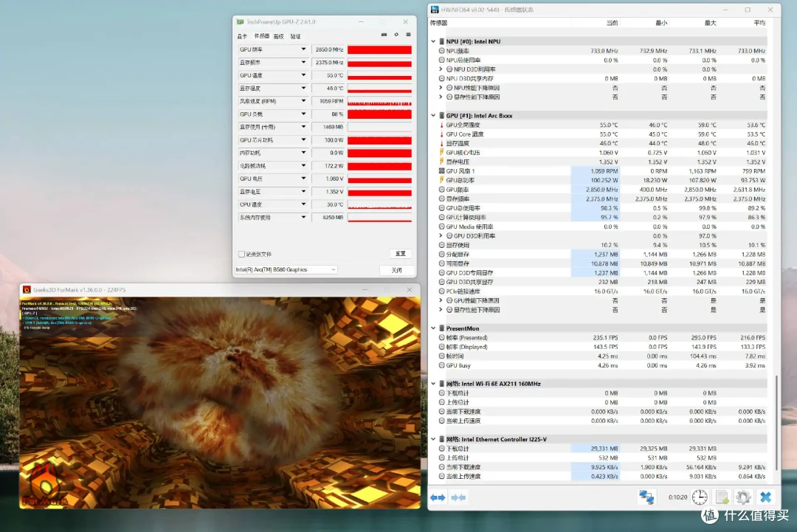The width and height of the screenshot is (797, 532).
Task: Switch to the 传感器 tab in GPU-Z
Action: (261, 37)
